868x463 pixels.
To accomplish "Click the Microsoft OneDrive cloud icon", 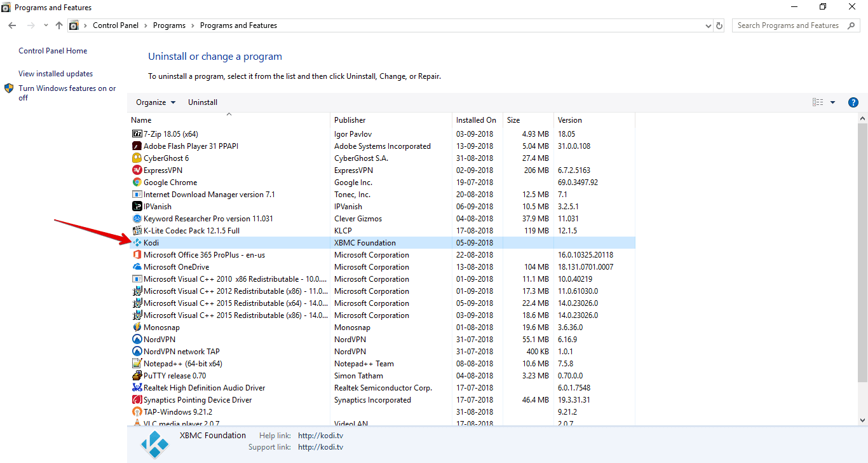I will [x=137, y=267].
